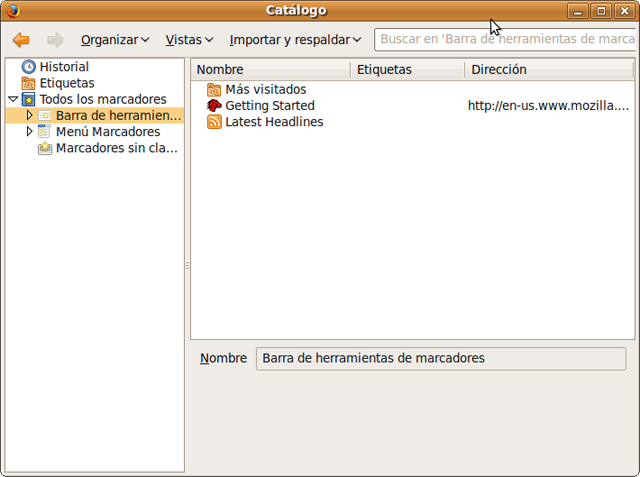Open the Vistas menu
This screenshot has height=477, width=640.
[189, 40]
